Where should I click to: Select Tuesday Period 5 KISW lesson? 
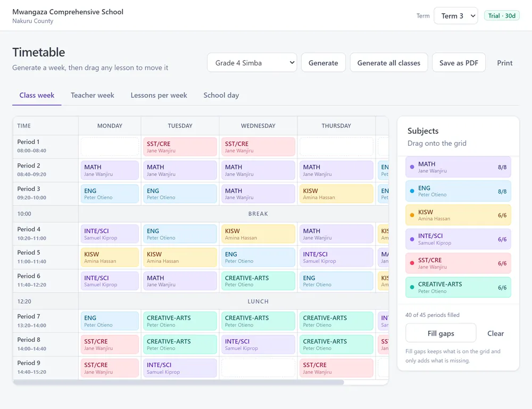pyautogui.click(x=180, y=257)
